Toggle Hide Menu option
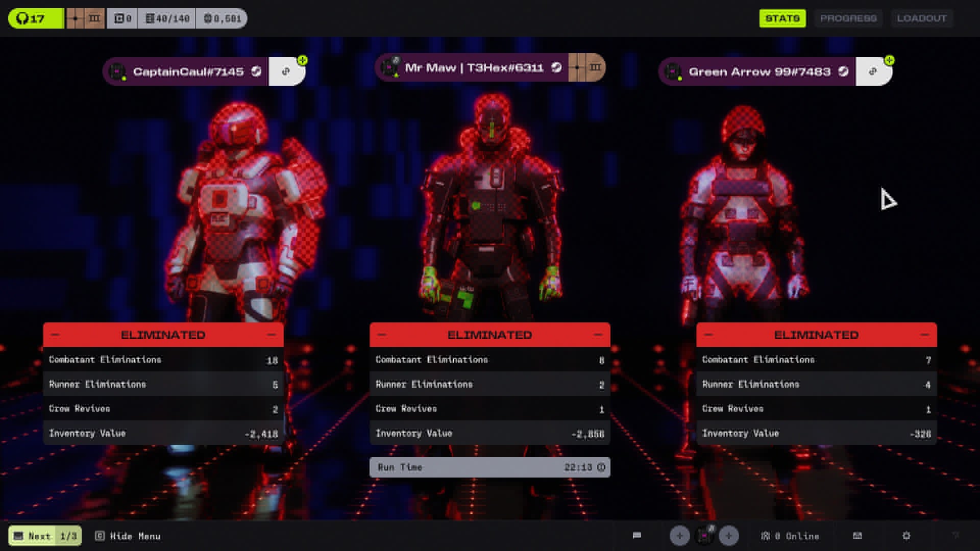Image resolution: width=980 pixels, height=551 pixels. pos(128,536)
